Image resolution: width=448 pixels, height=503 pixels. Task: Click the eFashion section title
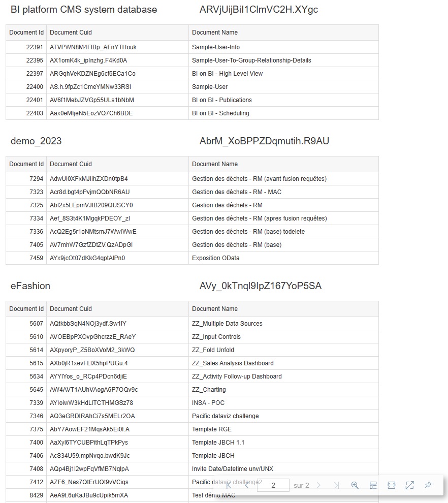[x=30, y=286]
